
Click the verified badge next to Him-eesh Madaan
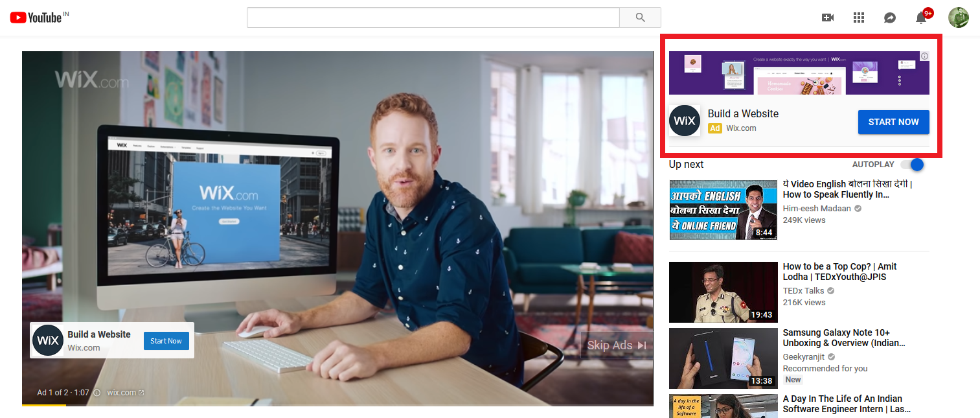pos(858,209)
